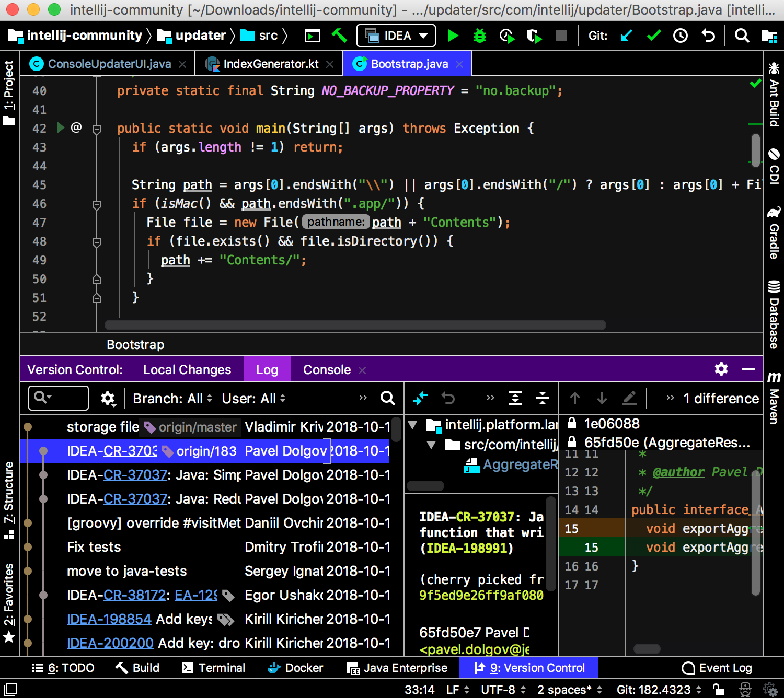The width and height of the screenshot is (784, 698).
Task: Open the Docker tool window
Action: pyautogui.click(x=295, y=668)
